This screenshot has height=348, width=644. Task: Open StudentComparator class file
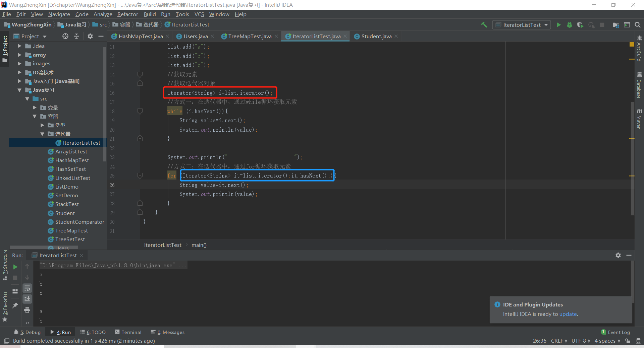[79, 222]
